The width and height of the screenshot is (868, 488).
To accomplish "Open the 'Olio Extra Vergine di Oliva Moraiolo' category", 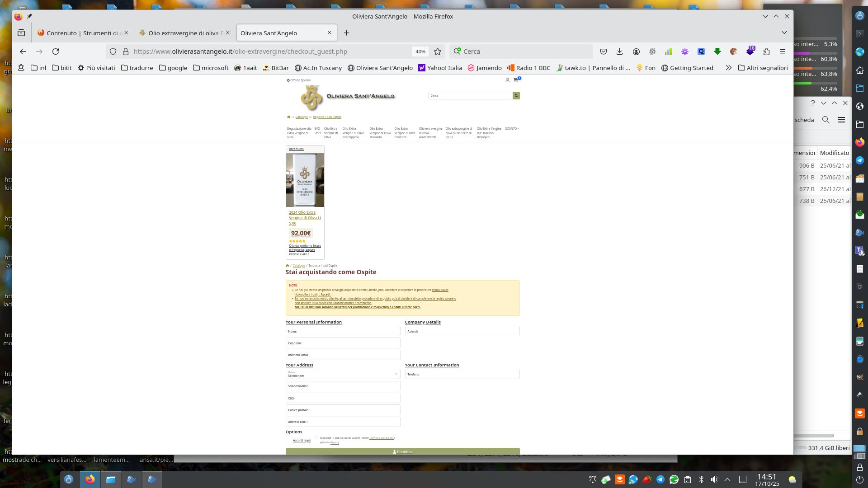I will (380, 133).
